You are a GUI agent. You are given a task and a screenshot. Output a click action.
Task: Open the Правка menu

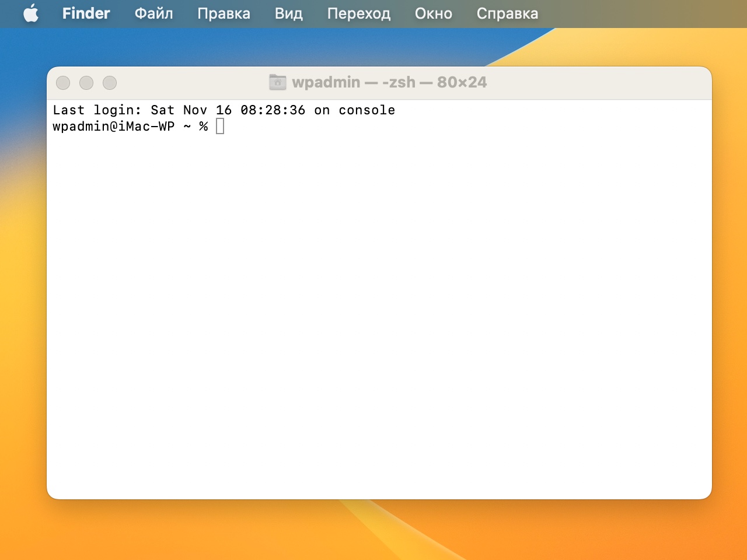coord(224,13)
